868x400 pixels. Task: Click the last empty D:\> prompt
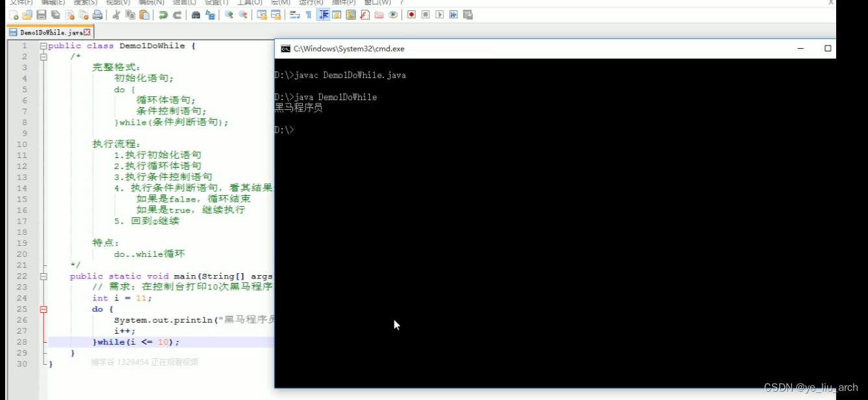(285, 130)
